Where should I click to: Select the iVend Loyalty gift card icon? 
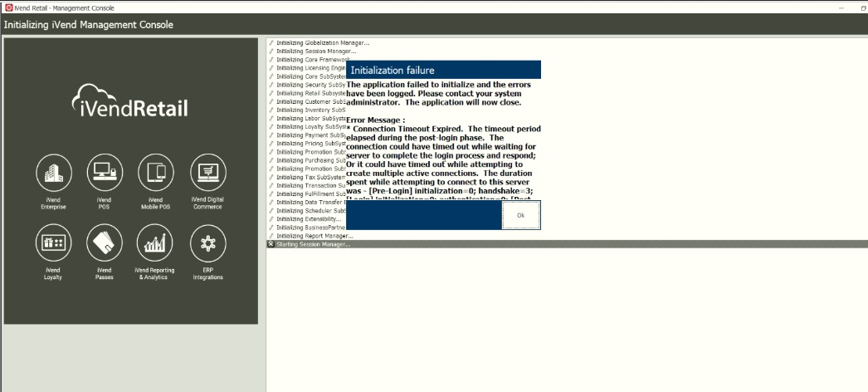tap(53, 243)
